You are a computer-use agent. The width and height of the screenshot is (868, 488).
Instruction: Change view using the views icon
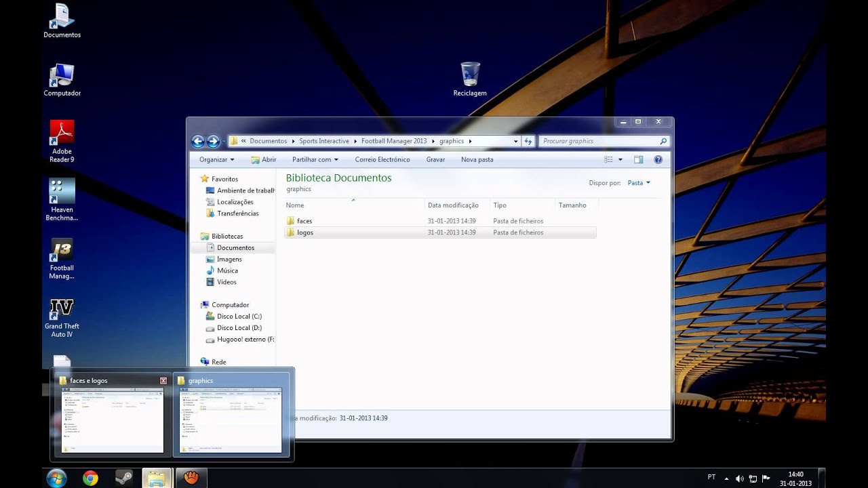[608, 160]
